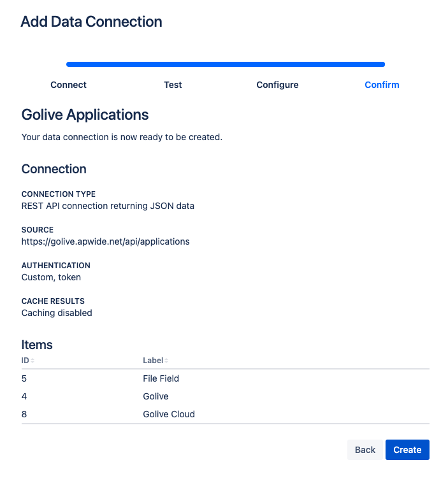
Task: Go to the Connect step
Action: pyautogui.click(x=68, y=85)
